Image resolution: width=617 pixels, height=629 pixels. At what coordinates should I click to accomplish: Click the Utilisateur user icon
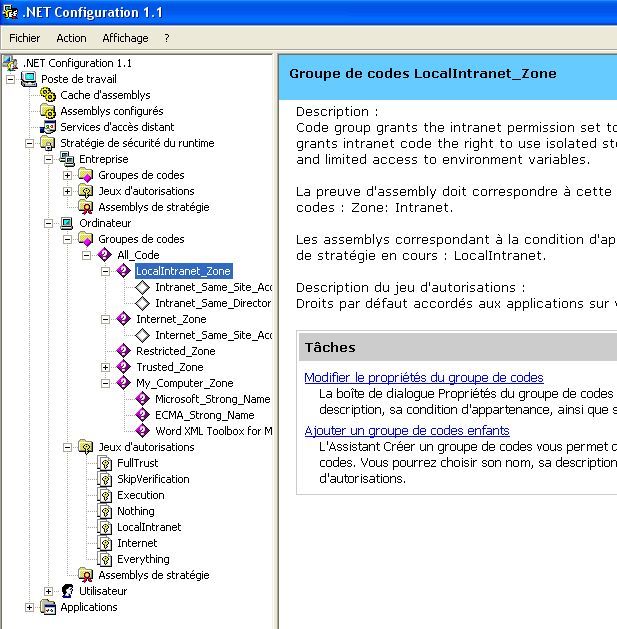pyautogui.click(x=67, y=591)
